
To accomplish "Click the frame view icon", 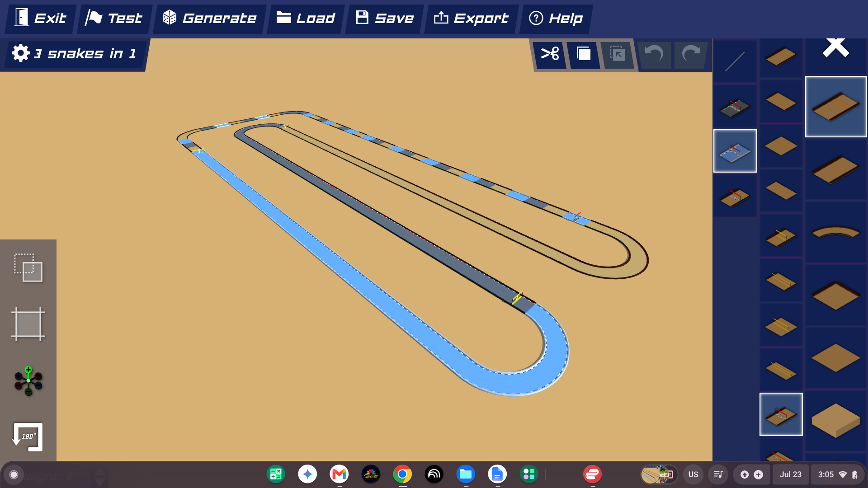I will pos(28,324).
